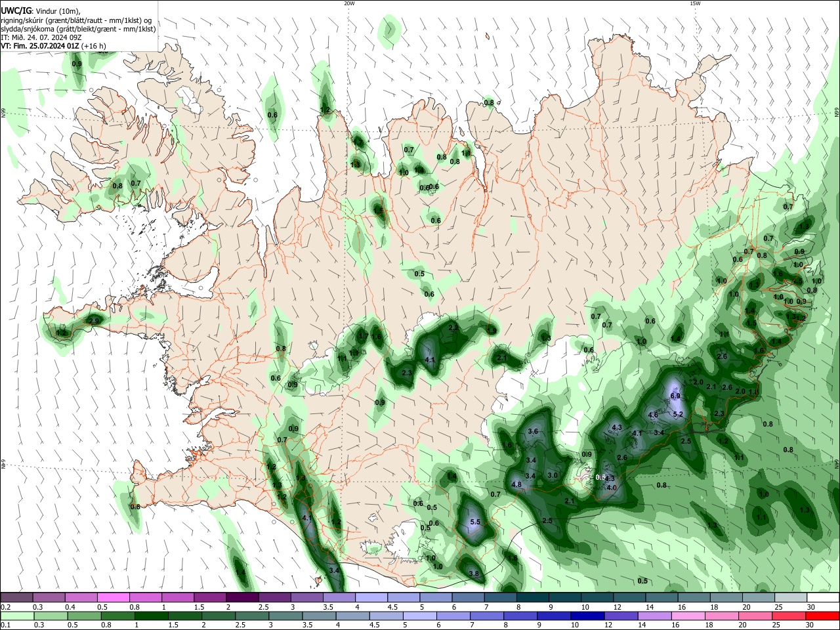
Task: Pick the royal blue 8 swatch, lower scale
Action: (x=520, y=616)
